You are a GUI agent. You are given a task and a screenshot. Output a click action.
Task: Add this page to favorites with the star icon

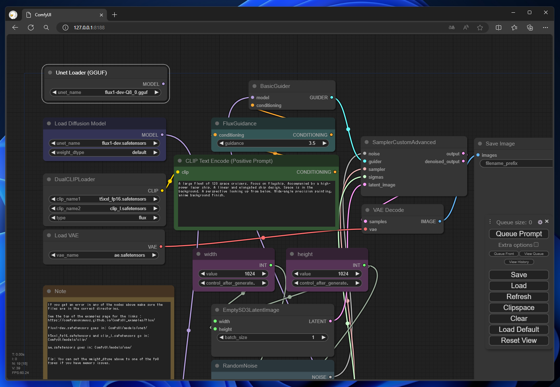[480, 27]
